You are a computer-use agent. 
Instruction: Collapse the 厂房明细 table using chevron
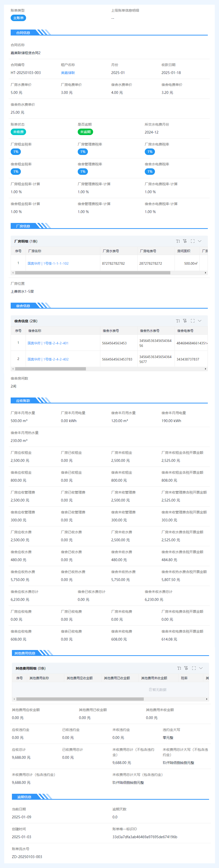click(200, 241)
